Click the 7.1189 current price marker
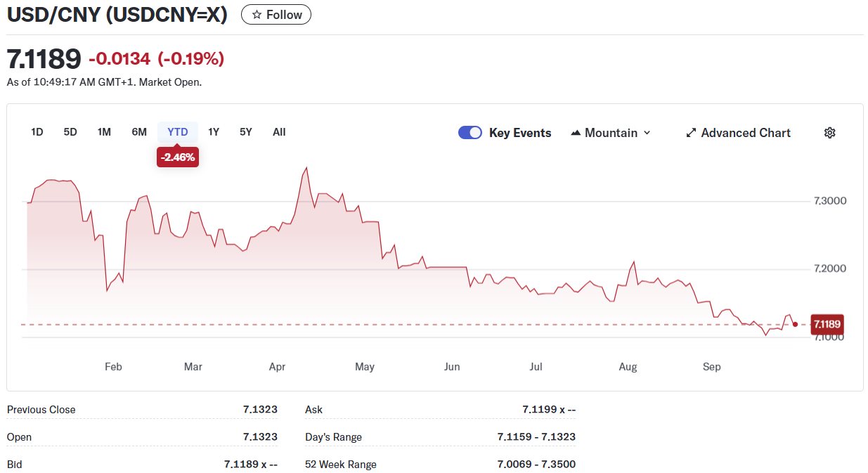 827,325
